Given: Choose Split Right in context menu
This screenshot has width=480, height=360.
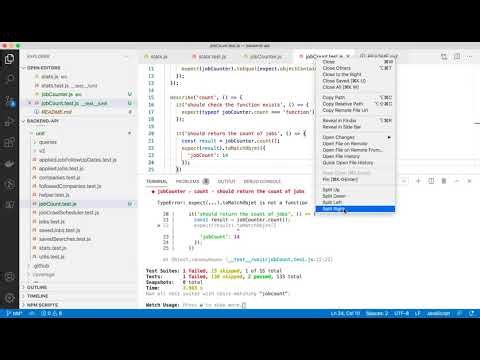Looking at the screenshot, I should tap(355, 209).
